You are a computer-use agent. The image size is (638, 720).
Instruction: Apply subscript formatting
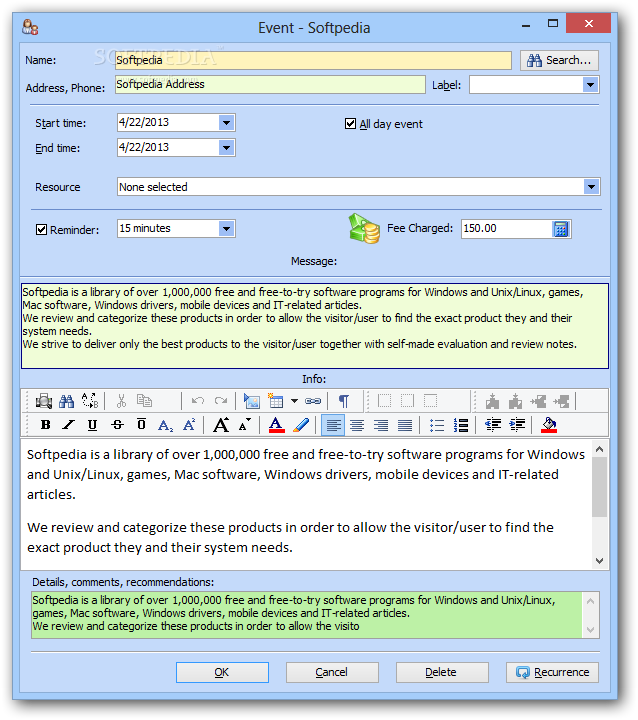[x=165, y=426]
